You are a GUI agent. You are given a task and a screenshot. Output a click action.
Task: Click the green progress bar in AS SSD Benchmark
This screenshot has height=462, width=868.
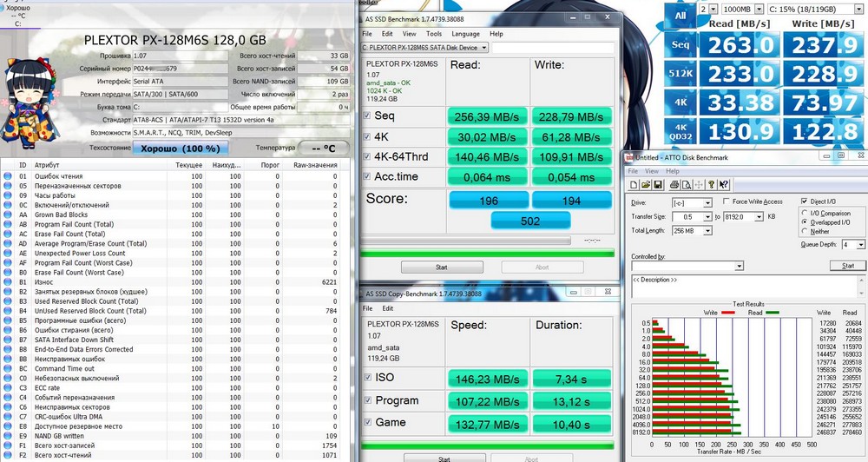(487, 254)
